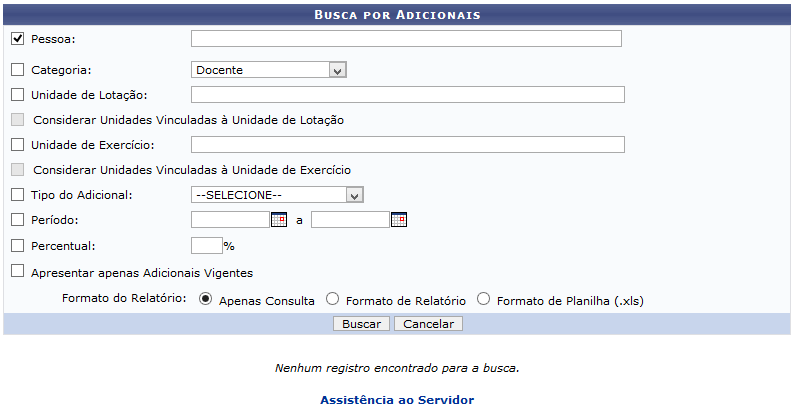804x410 pixels.
Task: Uncheck the Pessoa checkbox
Action: tap(17, 38)
